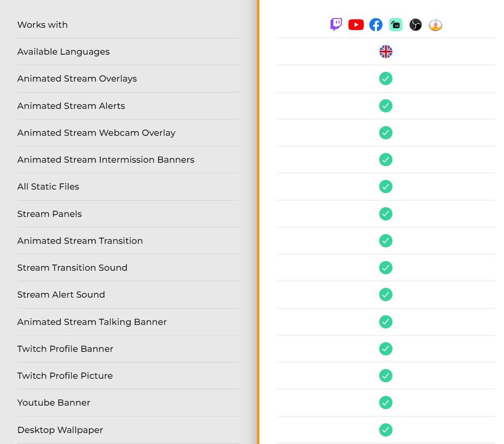Click the Animated Stream Alerts checkmark
This screenshot has width=504, height=444.
[385, 106]
